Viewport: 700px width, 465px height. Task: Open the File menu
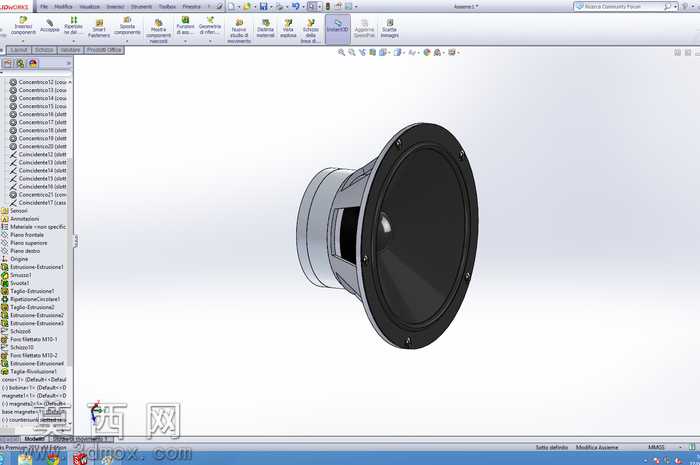click(44, 7)
